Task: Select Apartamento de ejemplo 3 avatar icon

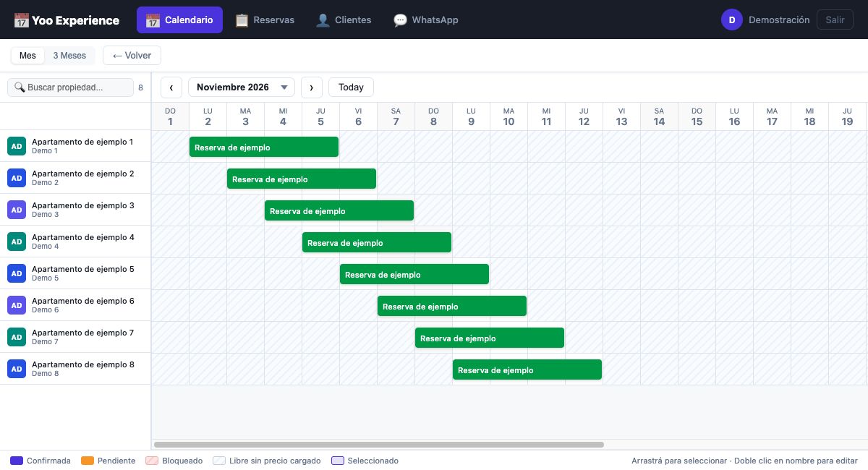Action: coord(17,210)
